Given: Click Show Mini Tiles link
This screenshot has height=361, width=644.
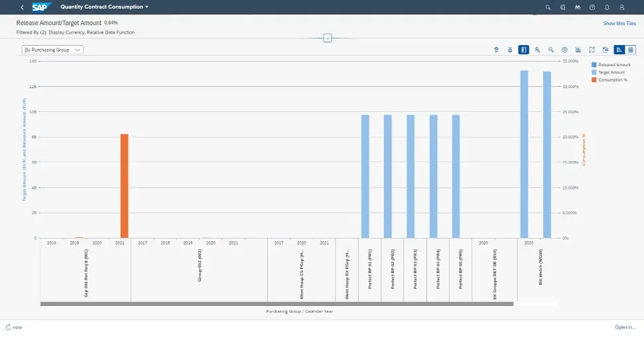Looking at the screenshot, I should [619, 23].
